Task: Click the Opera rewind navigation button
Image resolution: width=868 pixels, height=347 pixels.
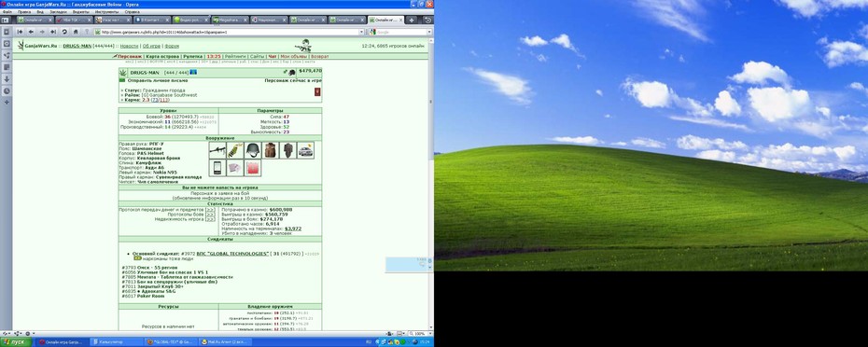Action: pyautogui.click(x=20, y=32)
